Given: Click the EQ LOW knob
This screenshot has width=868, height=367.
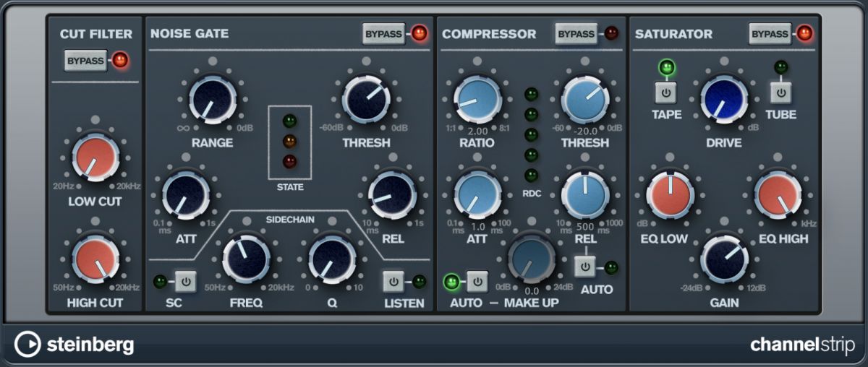Looking at the screenshot, I should (x=670, y=194).
